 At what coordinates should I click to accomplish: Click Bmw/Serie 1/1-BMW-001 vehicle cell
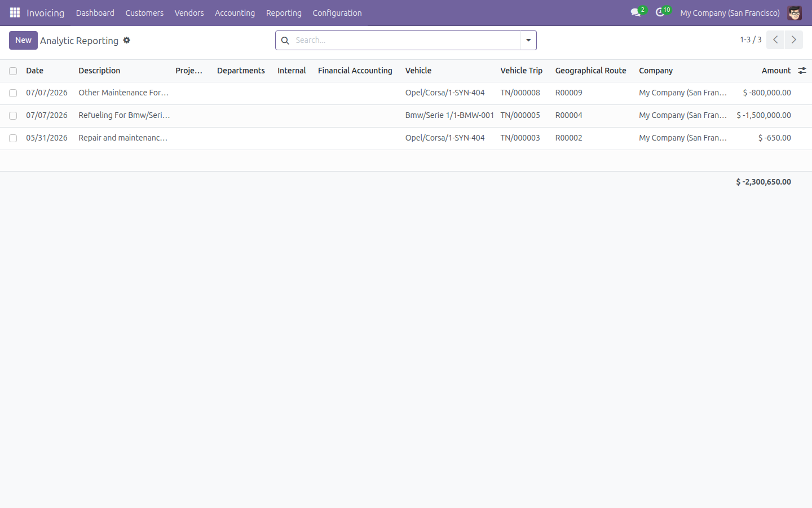pos(449,115)
